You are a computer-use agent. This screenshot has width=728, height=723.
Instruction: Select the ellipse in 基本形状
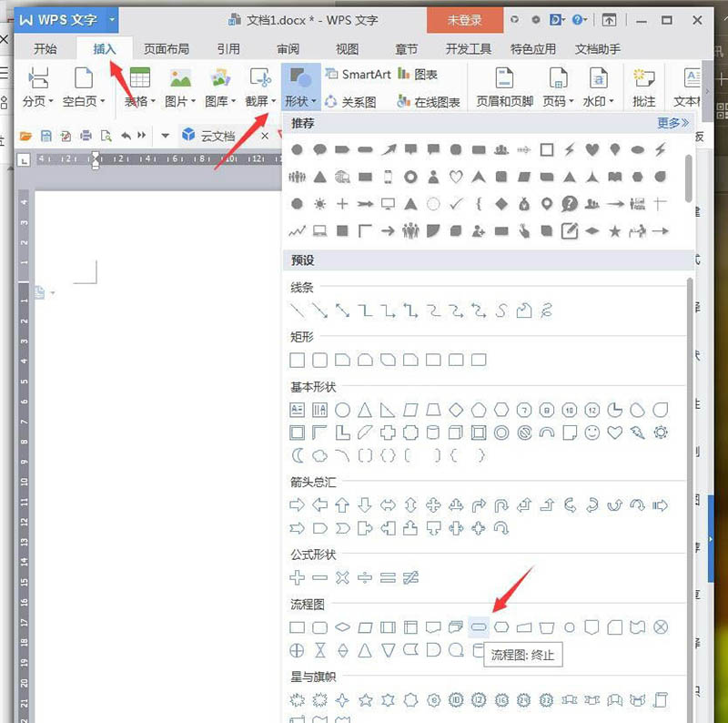[343, 410]
